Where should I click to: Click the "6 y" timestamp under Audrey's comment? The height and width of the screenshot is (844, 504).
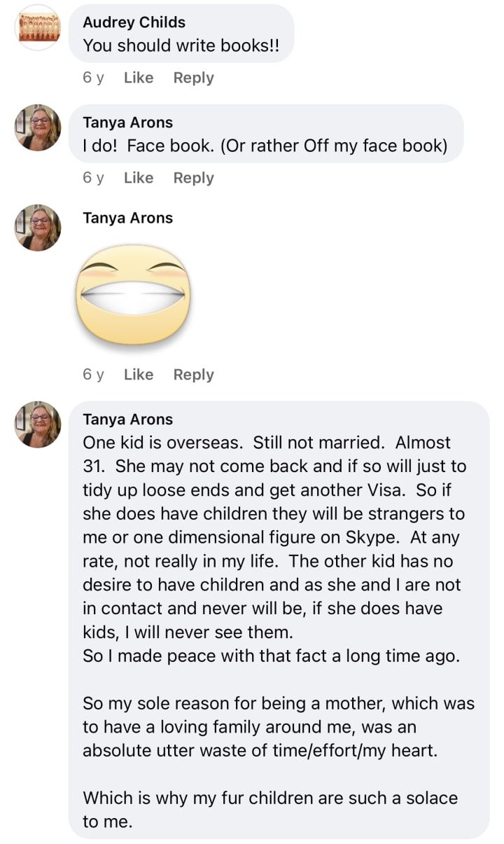93,78
